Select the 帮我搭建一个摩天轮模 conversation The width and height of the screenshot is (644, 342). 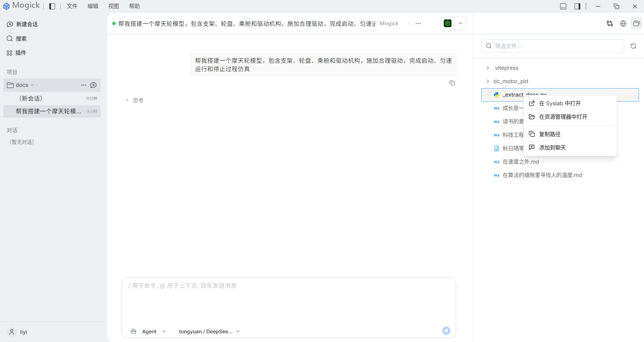[x=52, y=111]
